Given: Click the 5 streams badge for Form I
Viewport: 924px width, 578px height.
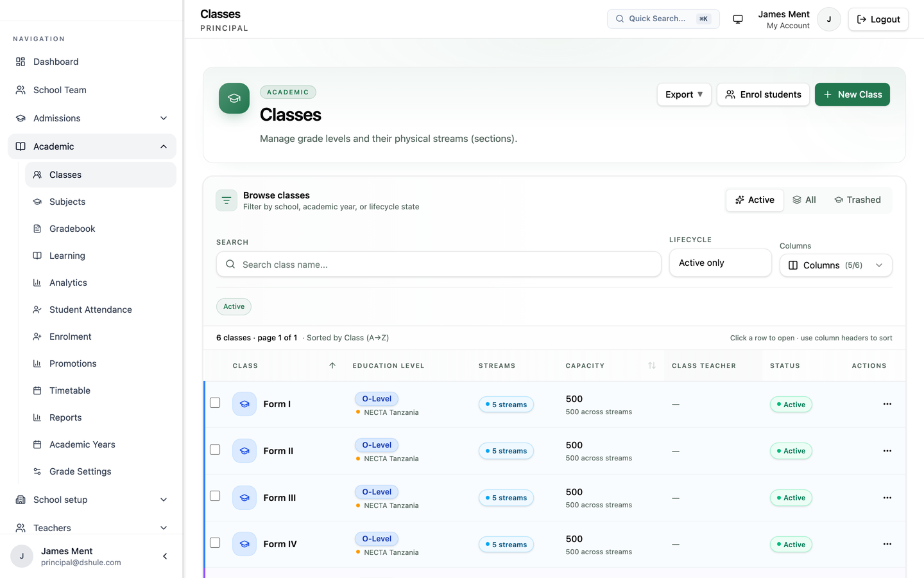Looking at the screenshot, I should [x=506, y=405].
